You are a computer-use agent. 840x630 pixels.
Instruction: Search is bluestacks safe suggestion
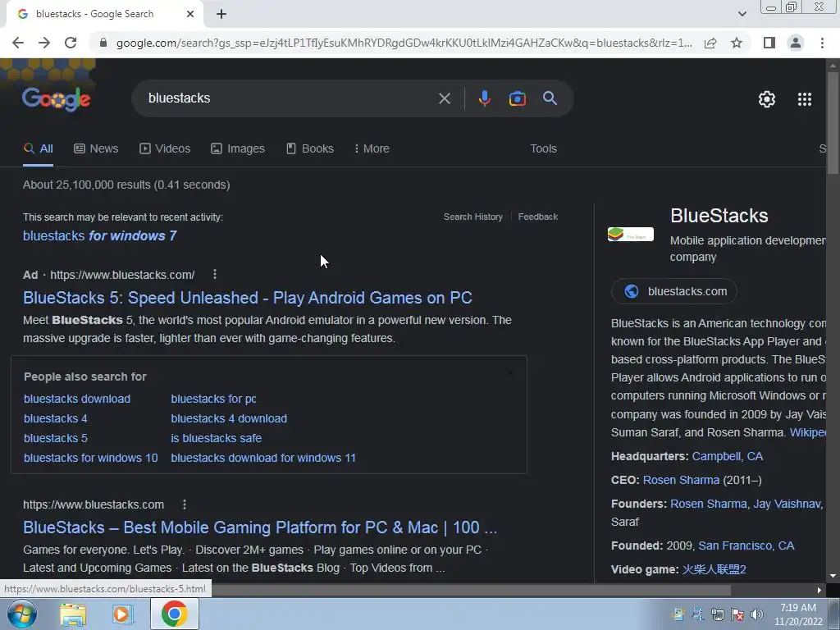pyautogui.click(x=217, y=438)
